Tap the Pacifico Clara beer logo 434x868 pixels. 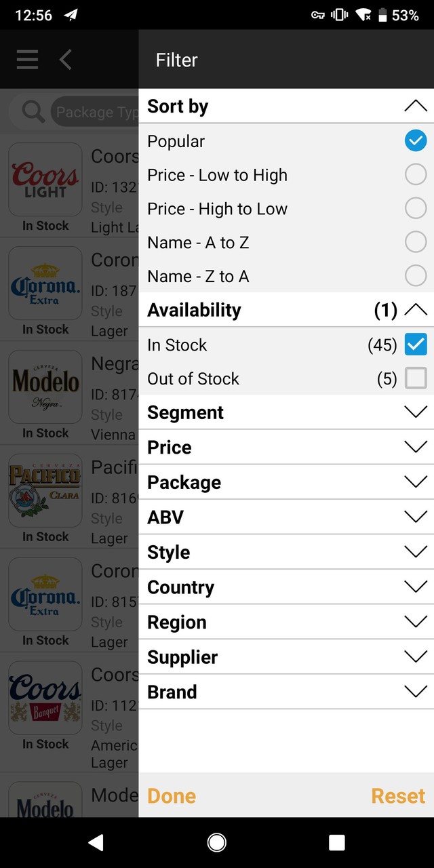pyautogui.click(x=45, y=490)
